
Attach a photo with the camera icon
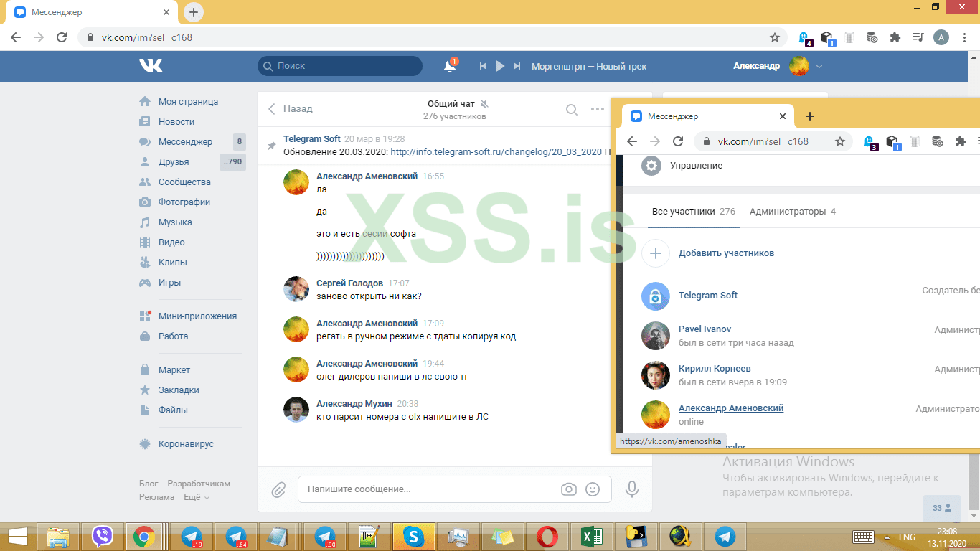(x=569, y=489)
